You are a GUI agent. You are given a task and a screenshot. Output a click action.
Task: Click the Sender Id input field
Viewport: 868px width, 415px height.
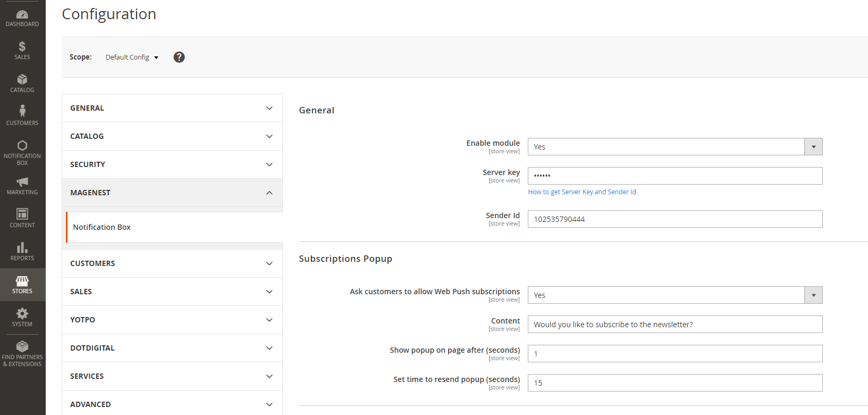(x=675, y=219)
